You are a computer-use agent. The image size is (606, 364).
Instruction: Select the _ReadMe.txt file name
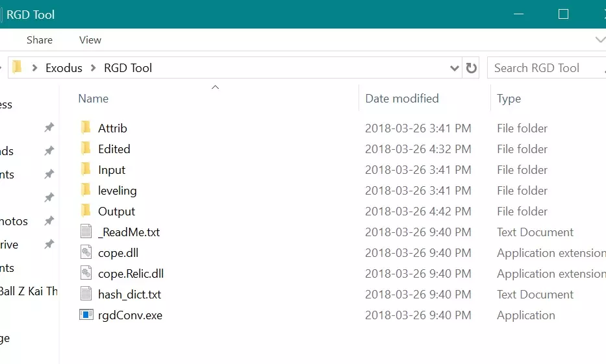(129, 232)
